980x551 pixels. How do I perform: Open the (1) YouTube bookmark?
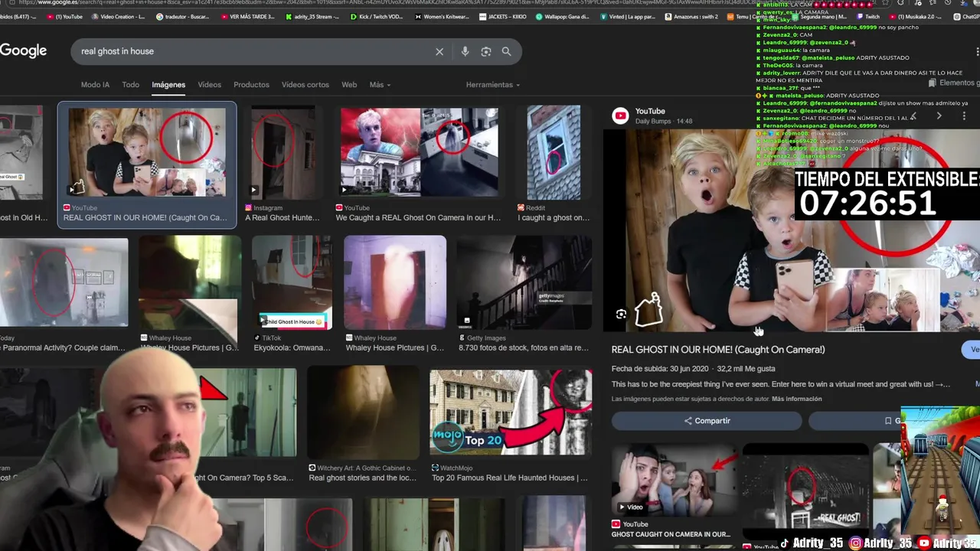(x=64, y=16)
